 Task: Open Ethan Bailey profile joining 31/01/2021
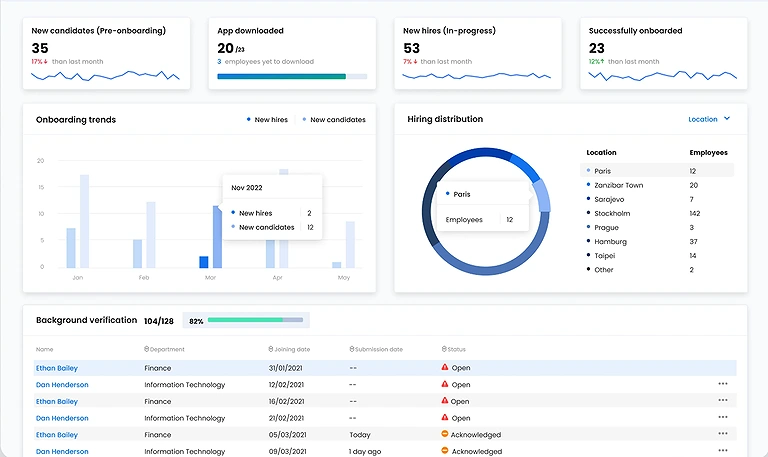click(x=57, y=368)
